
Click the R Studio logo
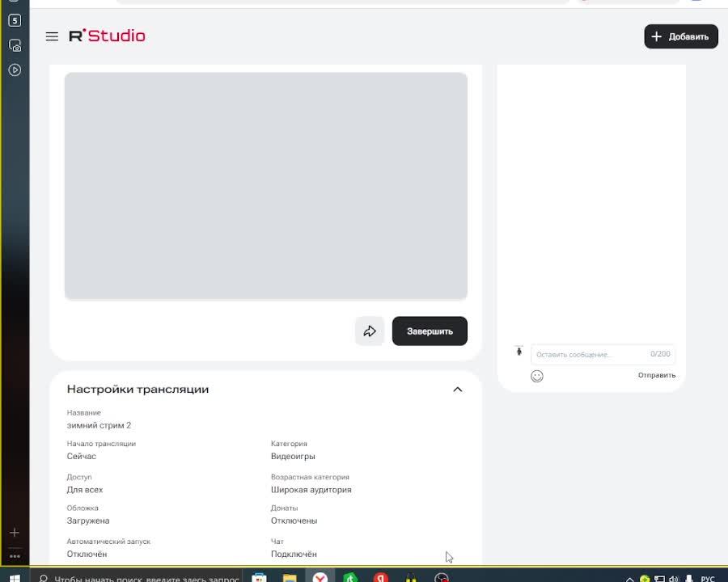coord(108,36)
